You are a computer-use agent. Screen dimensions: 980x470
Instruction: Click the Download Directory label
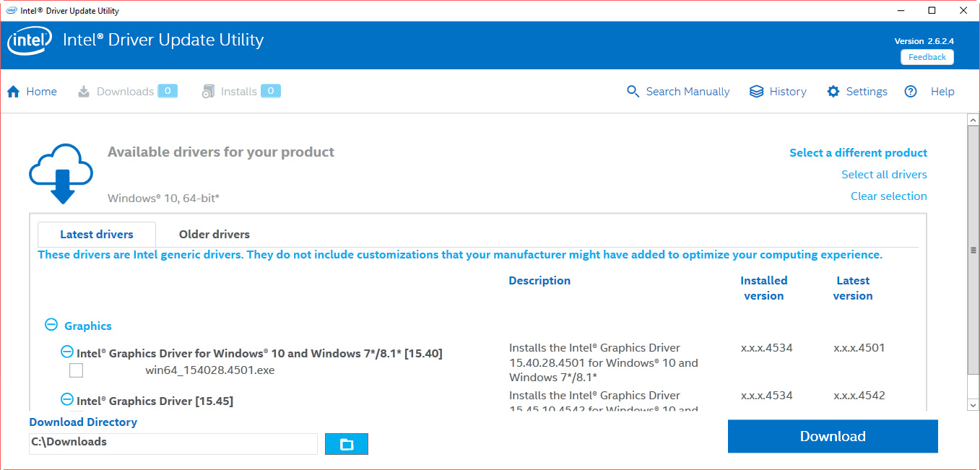pos(83,422)
